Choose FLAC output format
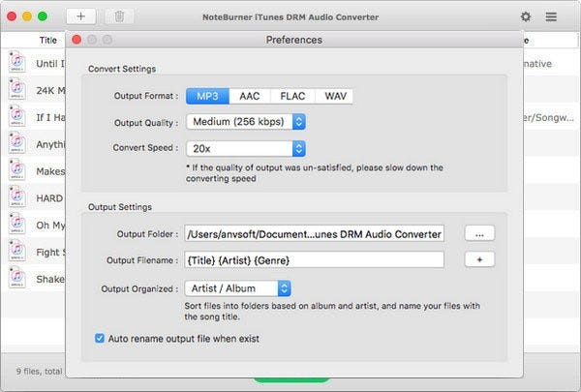Image resolution: width=581 pixels, height=392 pixels. [x=292, y=97]
